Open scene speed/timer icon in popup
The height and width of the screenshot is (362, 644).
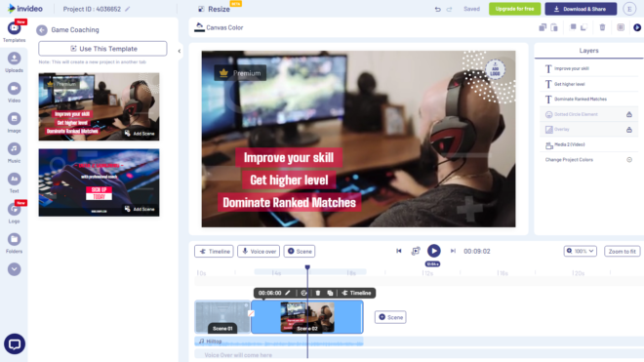[x=303, y=293]
